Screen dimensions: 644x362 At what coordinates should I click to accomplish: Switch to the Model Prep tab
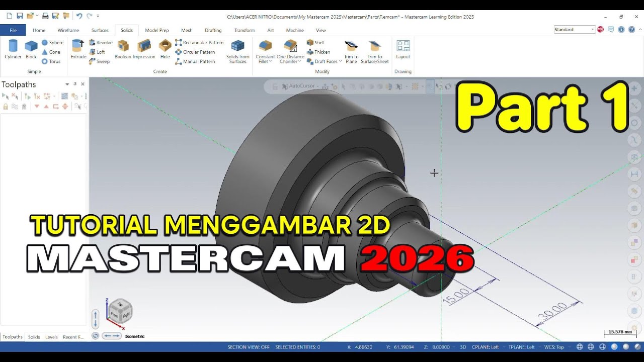click(x=156, y=30)
